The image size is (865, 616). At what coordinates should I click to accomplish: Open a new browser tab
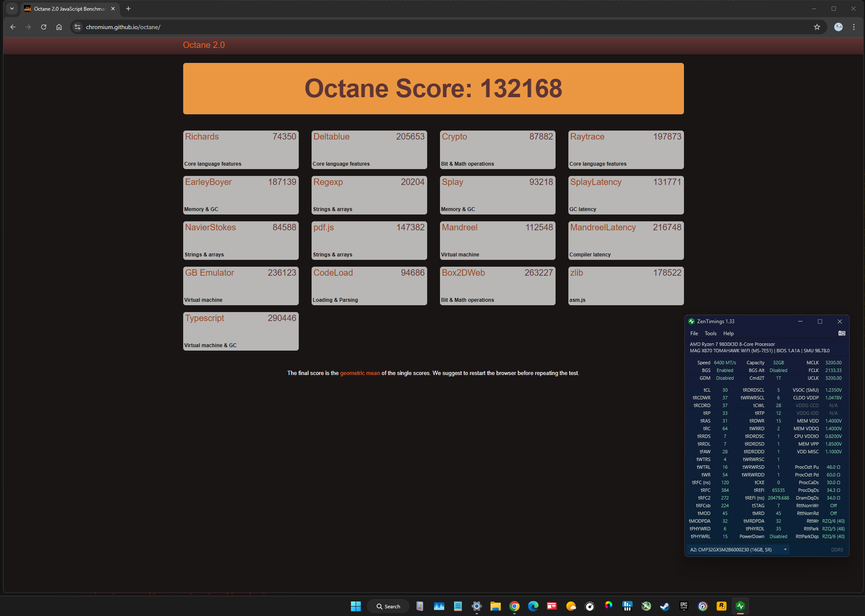pos(128,9)
